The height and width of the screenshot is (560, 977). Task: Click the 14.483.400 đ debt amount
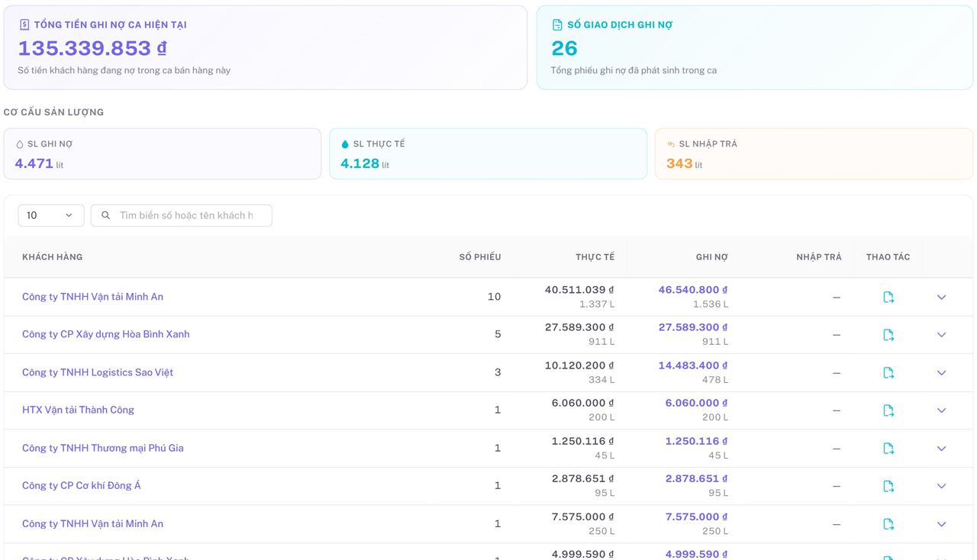tap(693, 365)
